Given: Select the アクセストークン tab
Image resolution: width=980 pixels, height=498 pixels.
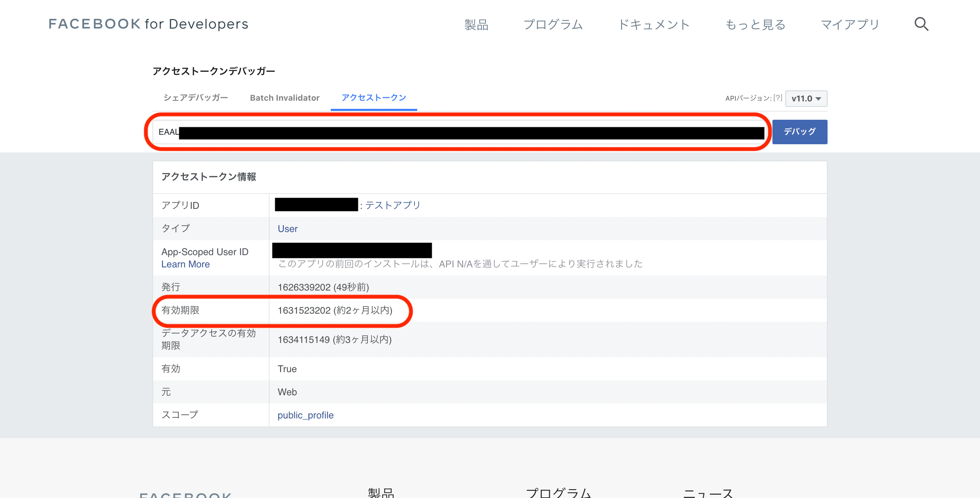Looking at the screenshot, I should pyautogui.click(x=374, y=98).
